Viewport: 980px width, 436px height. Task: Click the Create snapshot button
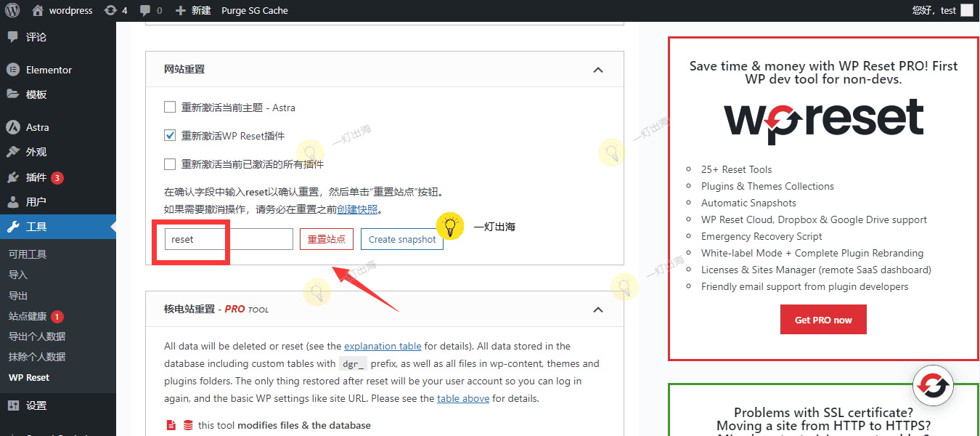(401, 239)
